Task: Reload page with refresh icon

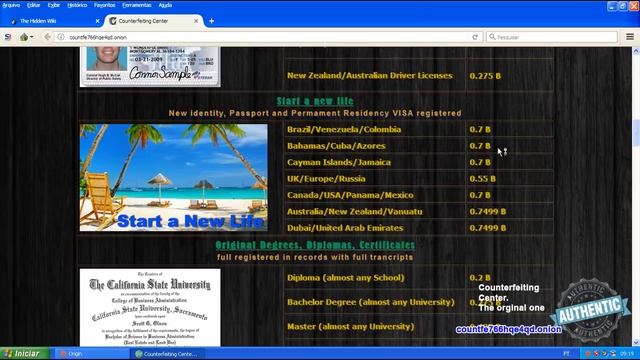Action: (x=475, y=37)
